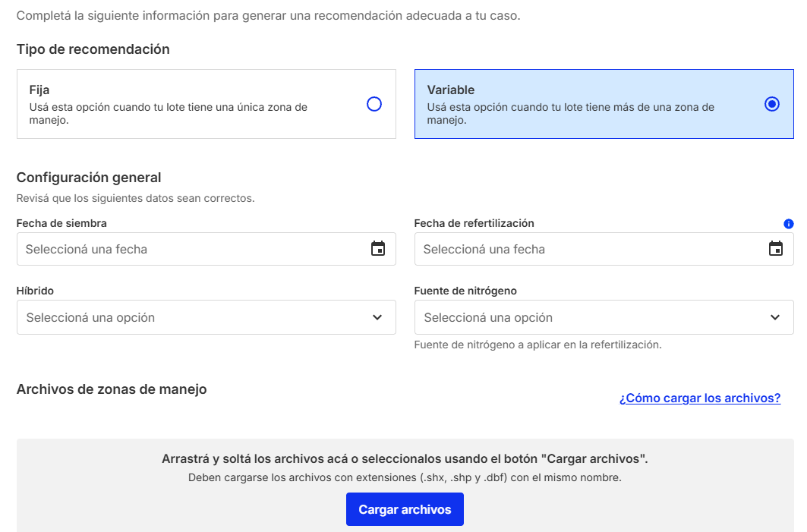The image size is (807, 532).
Task: Focus the Fecha de refertilización date field
Action: click(604, 249)
